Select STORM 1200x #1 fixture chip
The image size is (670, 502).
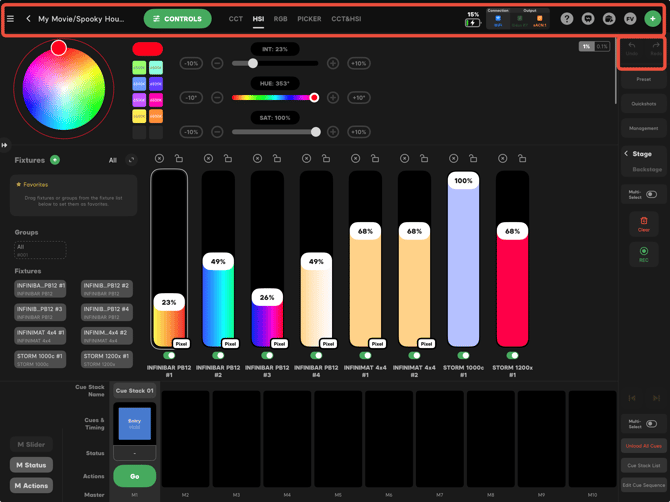(107, 359)
